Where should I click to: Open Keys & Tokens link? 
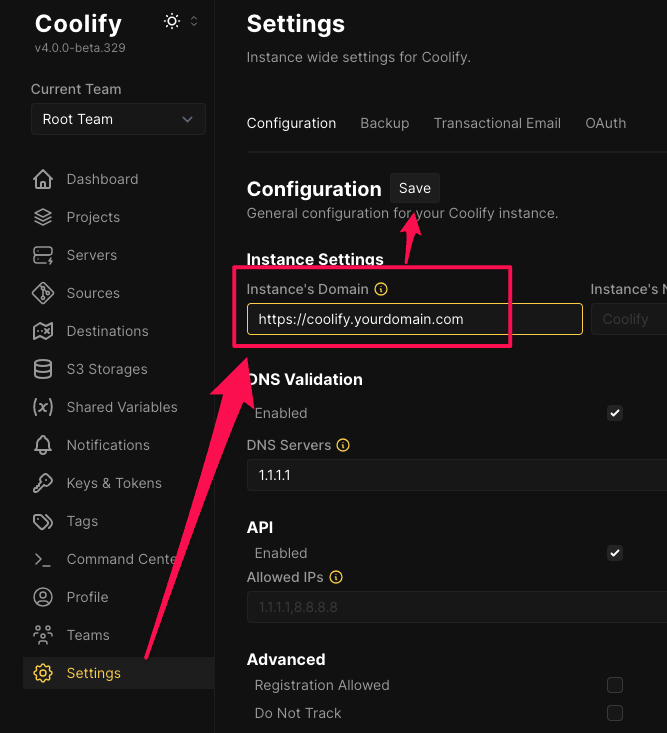click(114, 483)
